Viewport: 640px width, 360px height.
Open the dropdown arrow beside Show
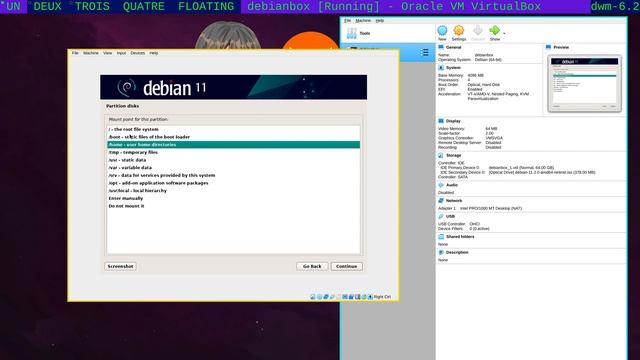pos(504,33)
